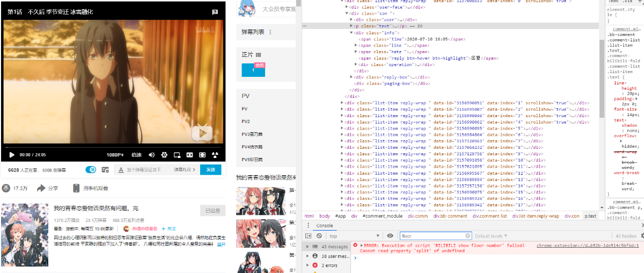Screen dimensions: 644x273
Task: Expand the 展开 description link
Action: (x=221, y=245)
